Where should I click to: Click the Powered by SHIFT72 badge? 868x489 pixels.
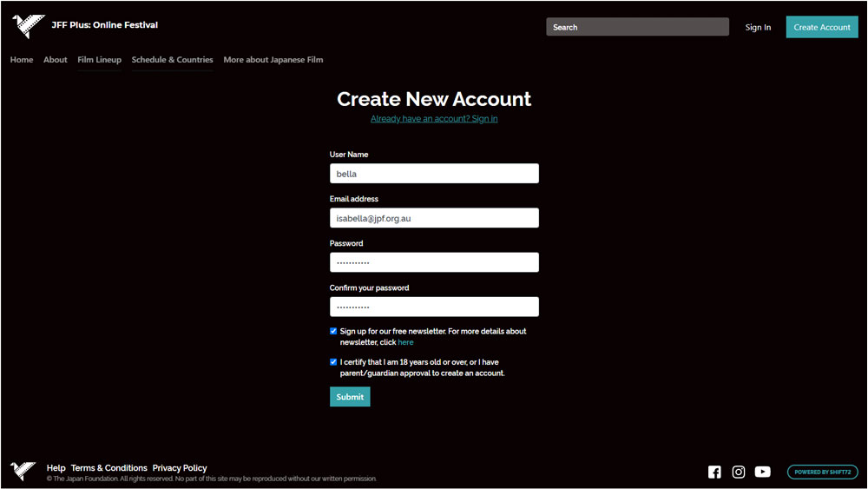823,472
